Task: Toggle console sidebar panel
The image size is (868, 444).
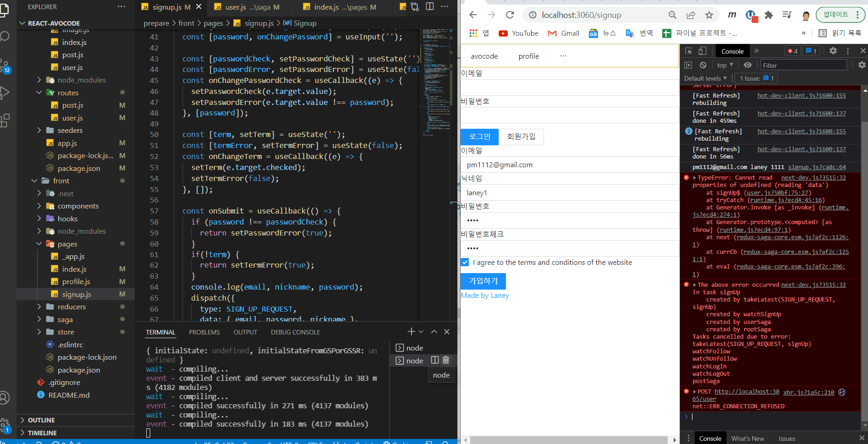Action: point(688,65)
